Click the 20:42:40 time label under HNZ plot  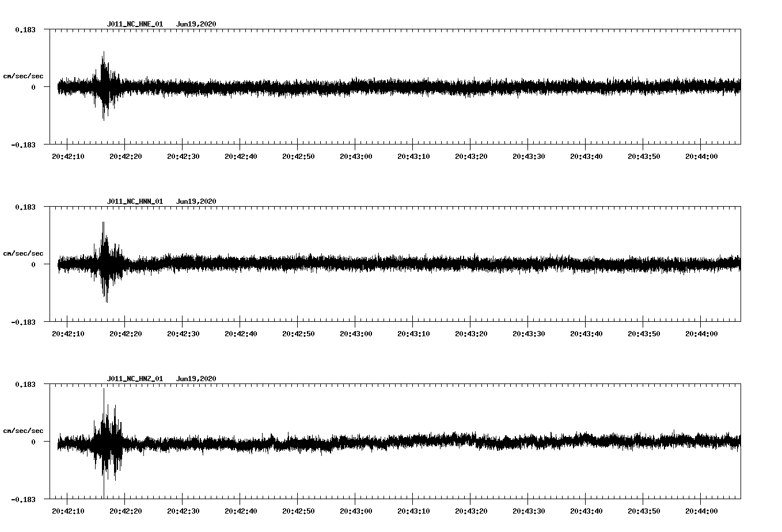pos(241,511)
